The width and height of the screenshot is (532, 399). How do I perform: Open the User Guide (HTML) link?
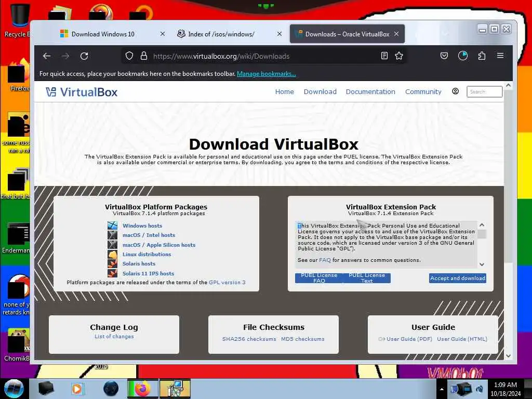(462, 339)
